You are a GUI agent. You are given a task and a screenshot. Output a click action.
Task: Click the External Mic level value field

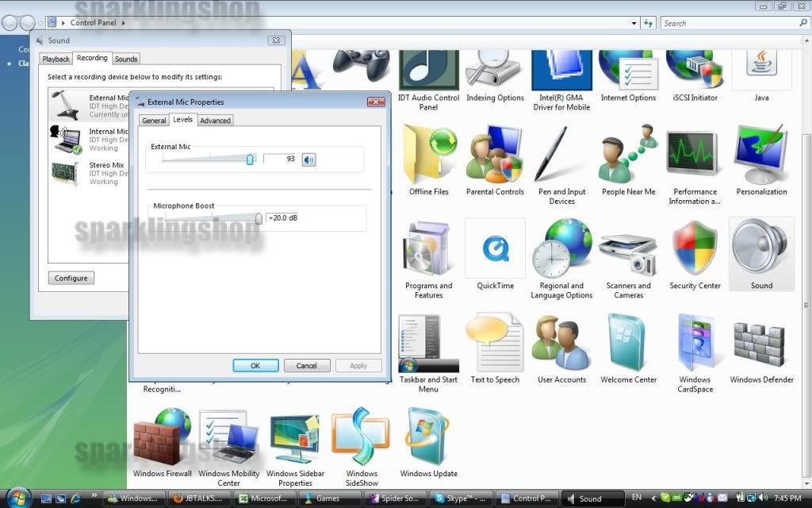click(280, 160)
